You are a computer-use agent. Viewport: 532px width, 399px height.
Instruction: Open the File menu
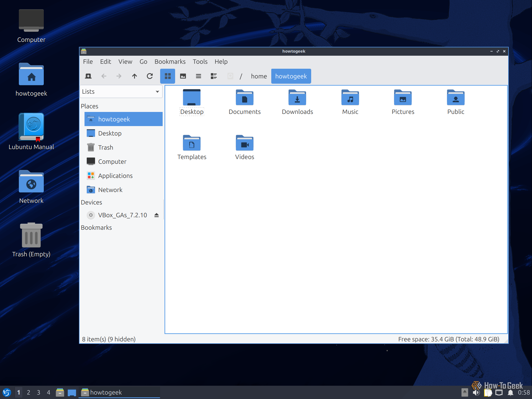click(88, 62)
